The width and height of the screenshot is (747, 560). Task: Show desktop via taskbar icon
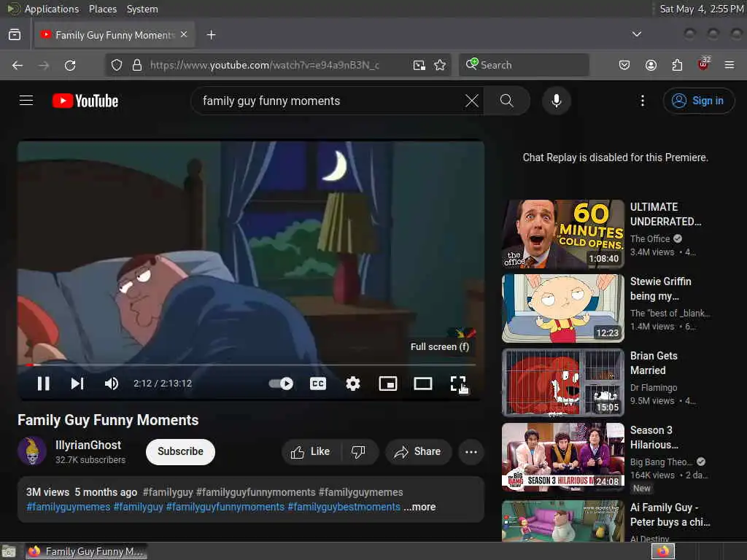[x=9, y=551]
